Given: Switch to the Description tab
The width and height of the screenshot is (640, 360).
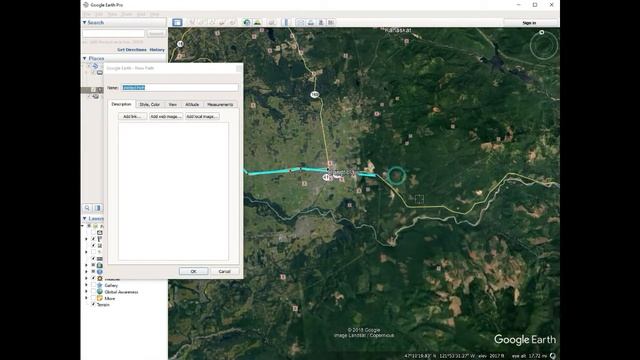Looking at the screenshot, I should (x=122, y=104).
